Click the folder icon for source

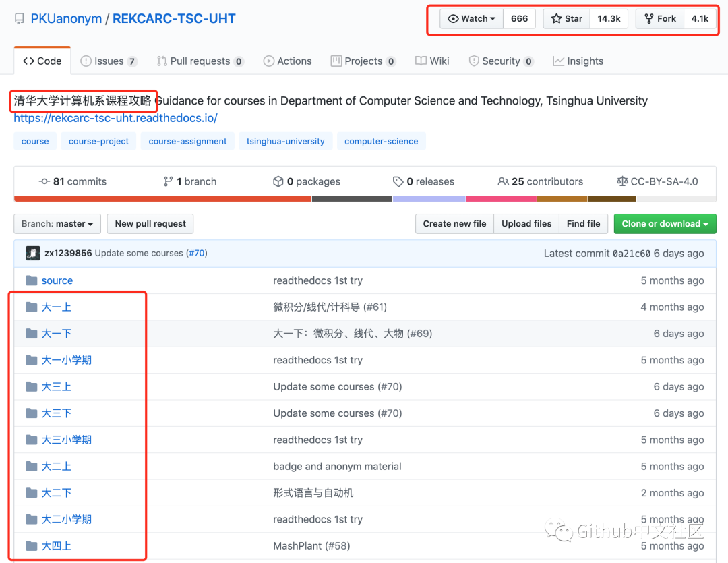pos(31,280)
